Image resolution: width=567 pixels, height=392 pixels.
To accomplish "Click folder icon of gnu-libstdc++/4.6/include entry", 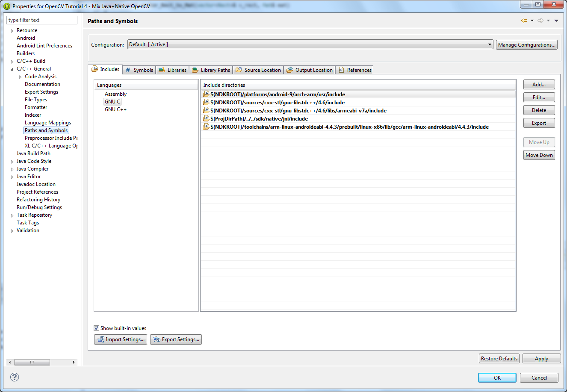I will tap(206, 102).
